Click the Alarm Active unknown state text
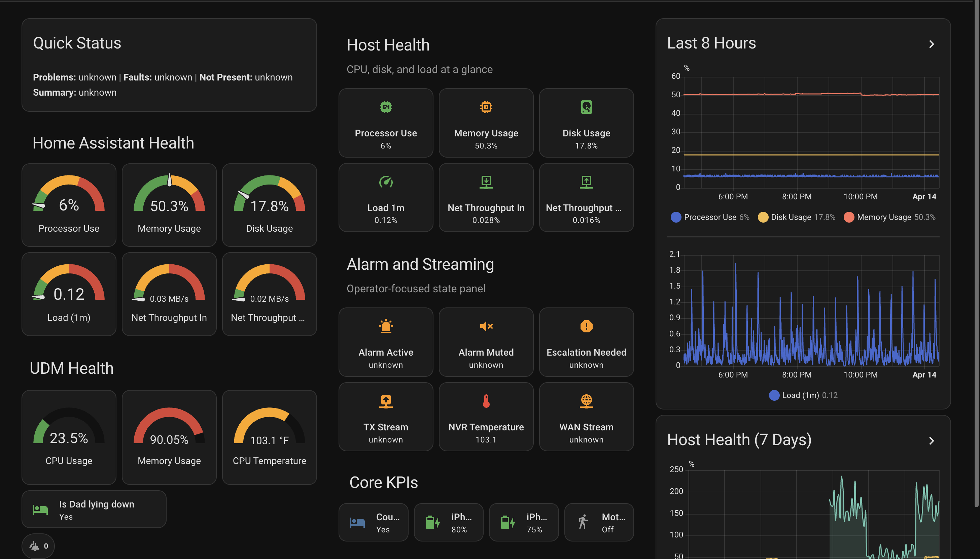 (386, 365)
